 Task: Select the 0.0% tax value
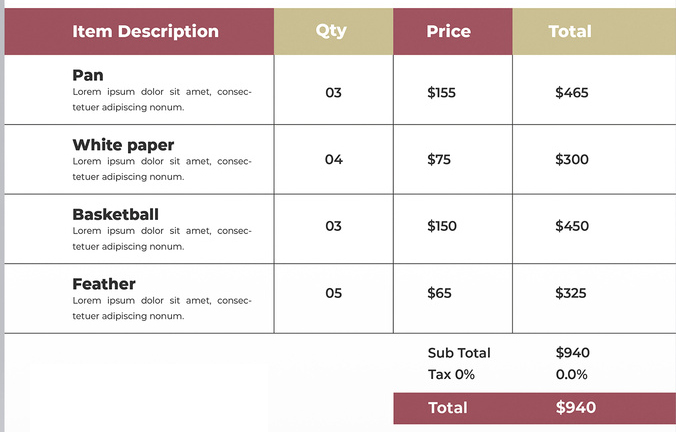click(571, 374)
